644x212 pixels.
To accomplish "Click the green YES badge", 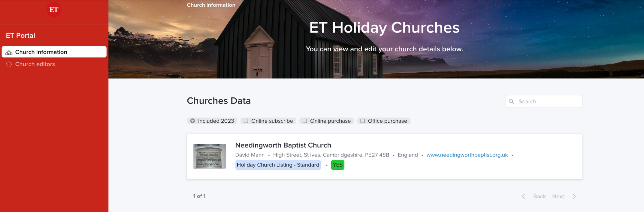I will 337,165.
